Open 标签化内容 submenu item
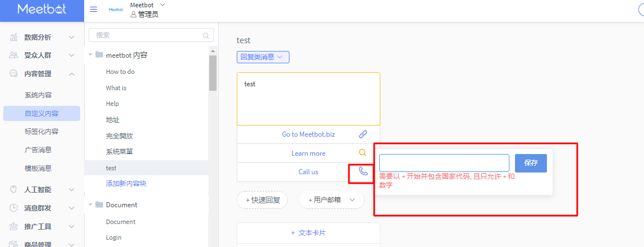Viewport: 644px width, 247px height. click(x=42, y=132)
